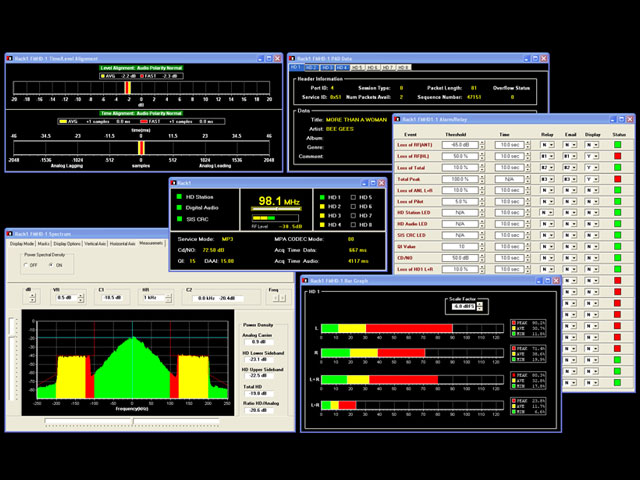Switch to HD 4 tab in PAD Data

click(342, 67)
